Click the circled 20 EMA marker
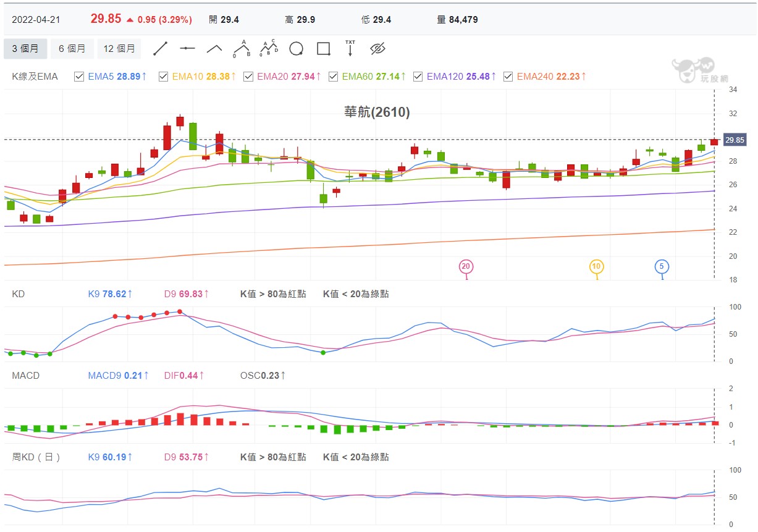This screenshot has height=532, width=758. click(466, 267)
